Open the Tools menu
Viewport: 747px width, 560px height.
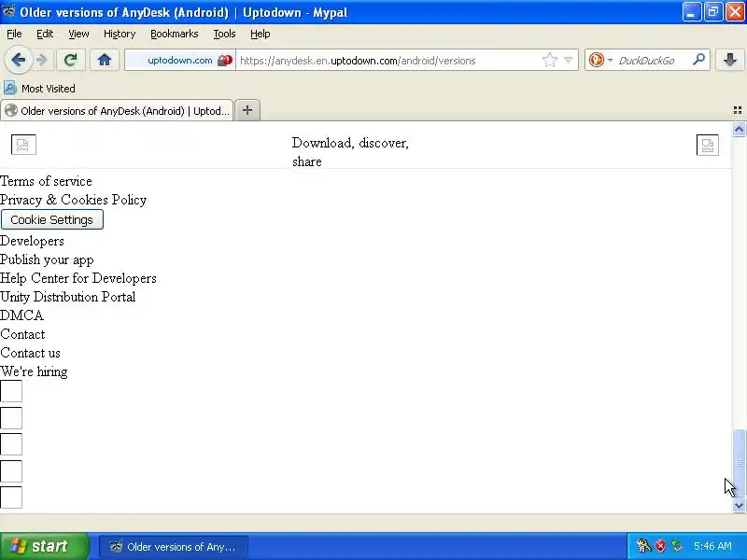click(224, 34)
